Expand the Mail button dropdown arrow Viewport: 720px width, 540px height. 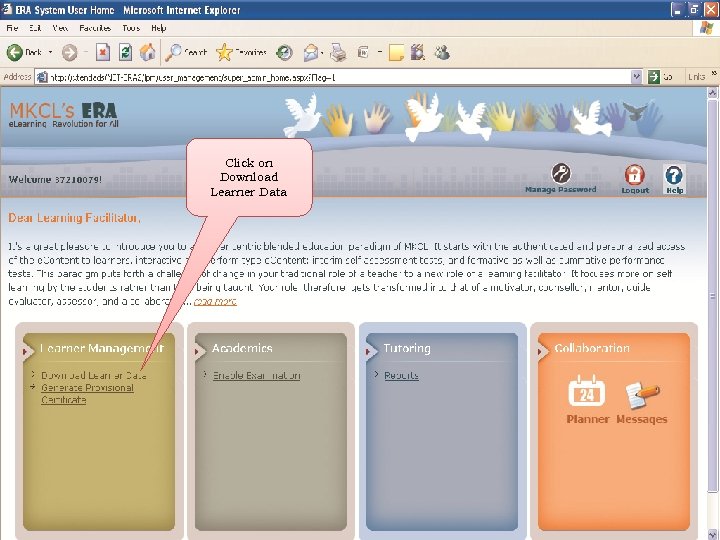[322, 52]
